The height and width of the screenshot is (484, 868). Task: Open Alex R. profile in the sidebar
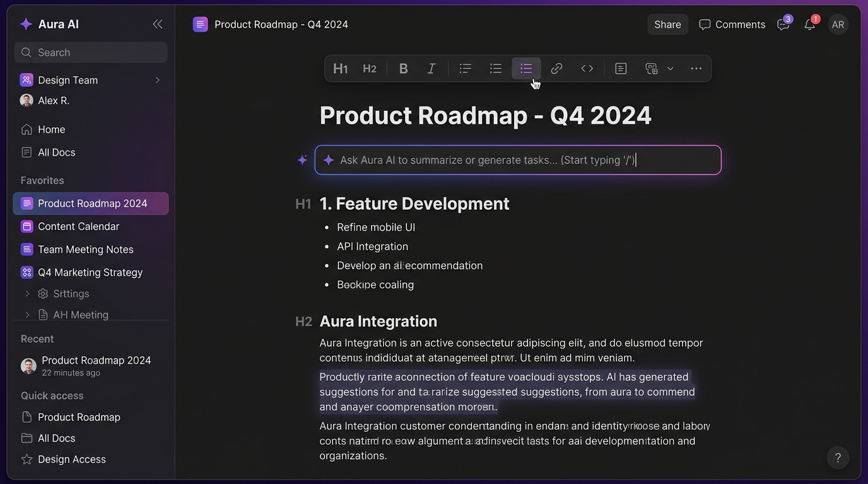(x=45, y=100)
